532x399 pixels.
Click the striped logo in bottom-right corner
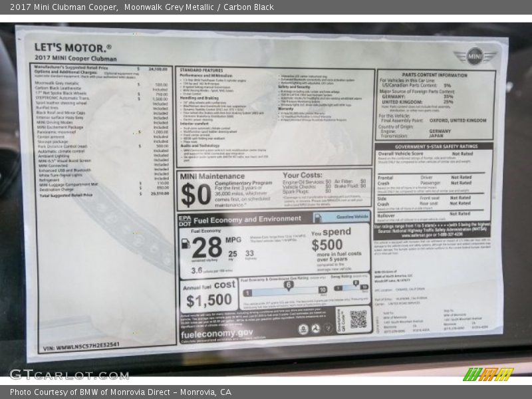coord(488,374)
